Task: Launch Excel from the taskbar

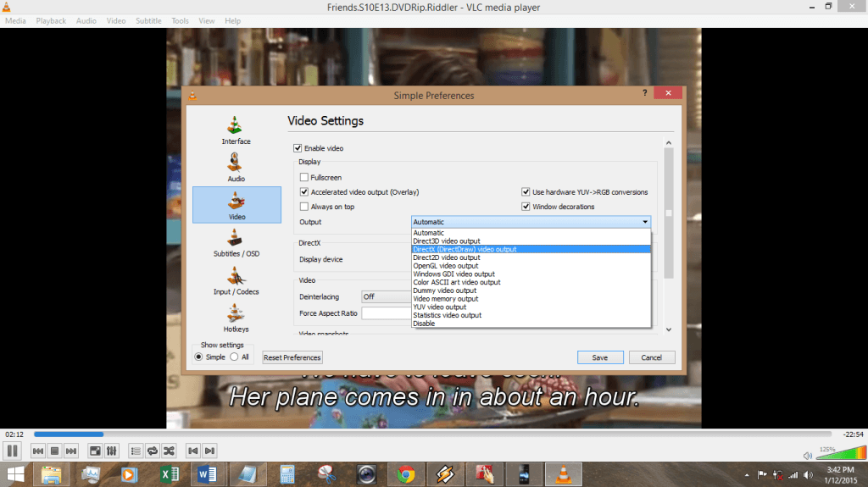Action: (x=169, y=475)
